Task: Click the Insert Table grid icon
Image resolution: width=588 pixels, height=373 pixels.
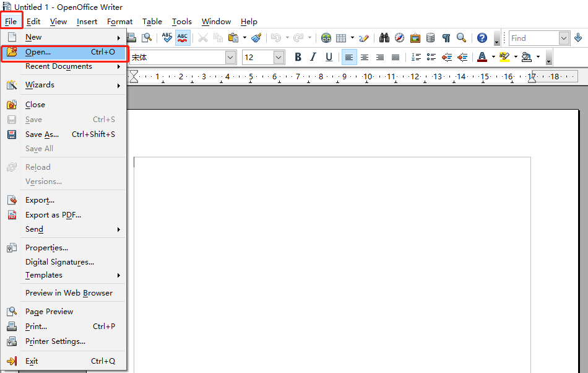Action: [x=341, y=38]
